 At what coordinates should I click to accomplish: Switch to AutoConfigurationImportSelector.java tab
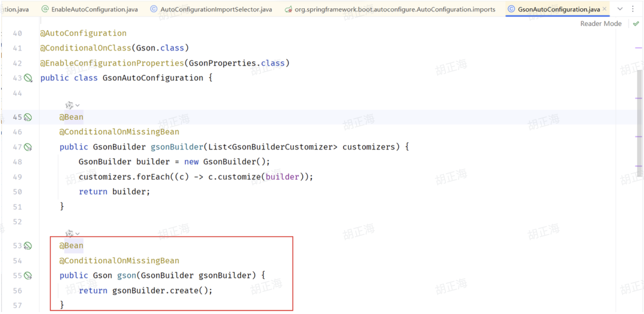click(216, 9)
